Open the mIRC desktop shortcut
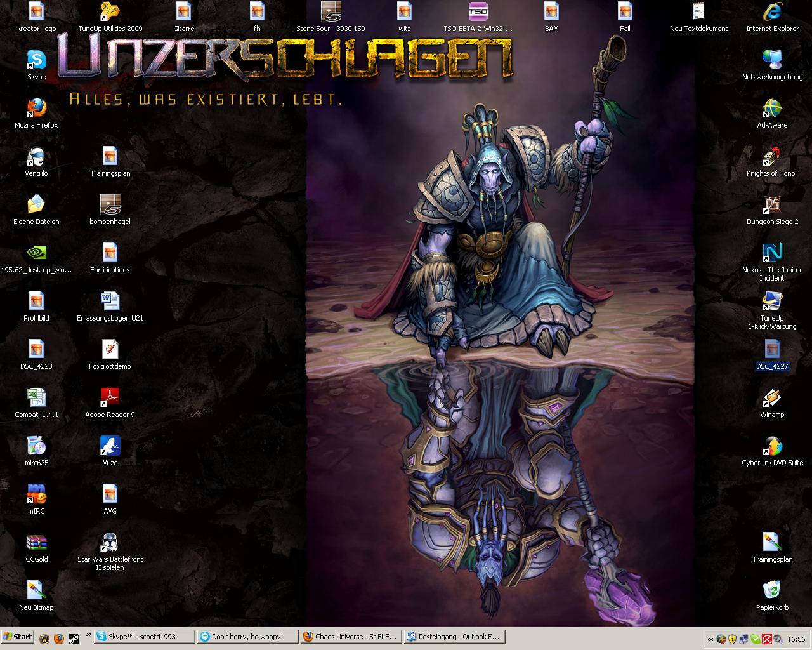The width and height of the screenshot is (812, 650). (36, 496)
